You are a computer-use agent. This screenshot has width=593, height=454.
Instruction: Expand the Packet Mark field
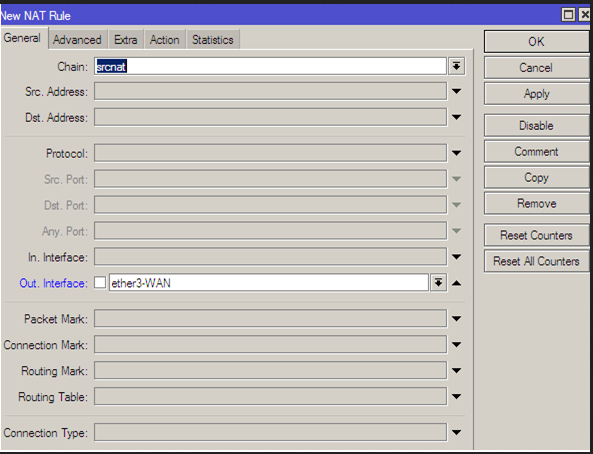pyautogui.click(x=456, y=319)
